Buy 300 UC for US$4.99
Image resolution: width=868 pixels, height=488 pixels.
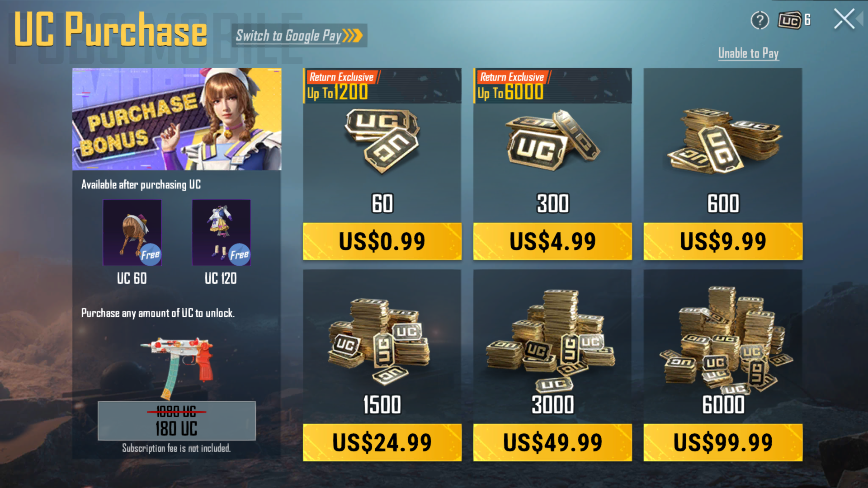[x=552, y=241]
